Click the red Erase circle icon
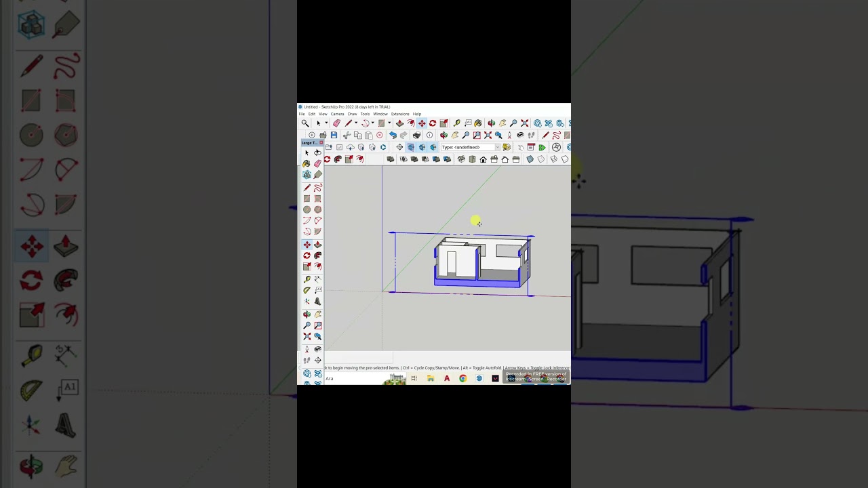This screenshot has height=488, width=868. click(x=380, y=135)
